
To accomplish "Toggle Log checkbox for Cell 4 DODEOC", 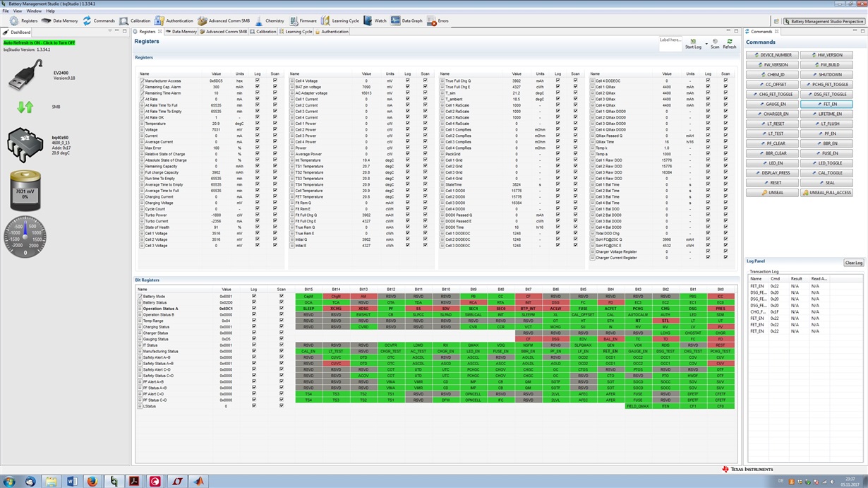I will (x=708, y=81).
